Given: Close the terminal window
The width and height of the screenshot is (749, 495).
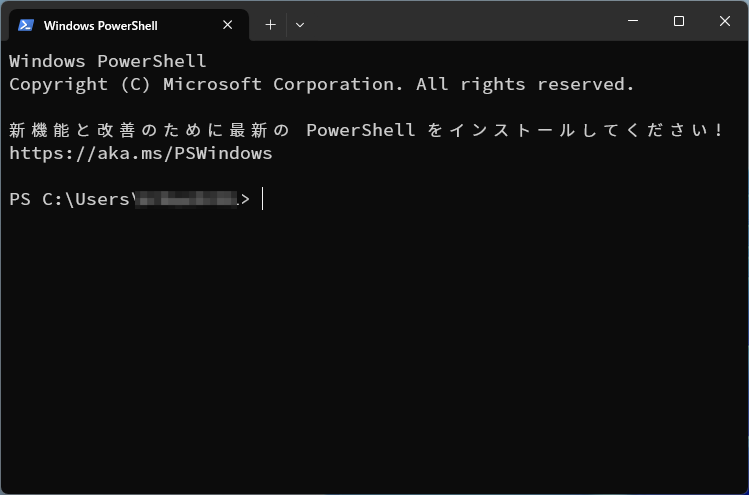Looking at the screenshot, I should (x=725, y=21).
